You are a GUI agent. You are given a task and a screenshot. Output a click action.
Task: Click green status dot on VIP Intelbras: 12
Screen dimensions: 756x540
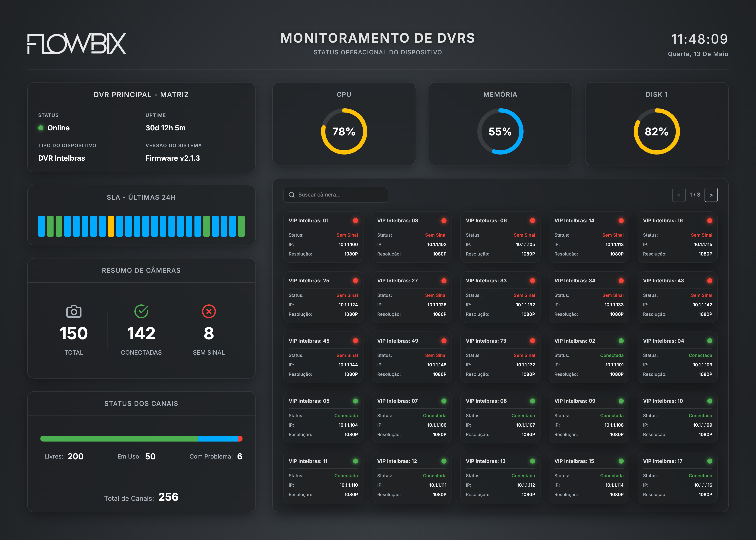point(444,461)
